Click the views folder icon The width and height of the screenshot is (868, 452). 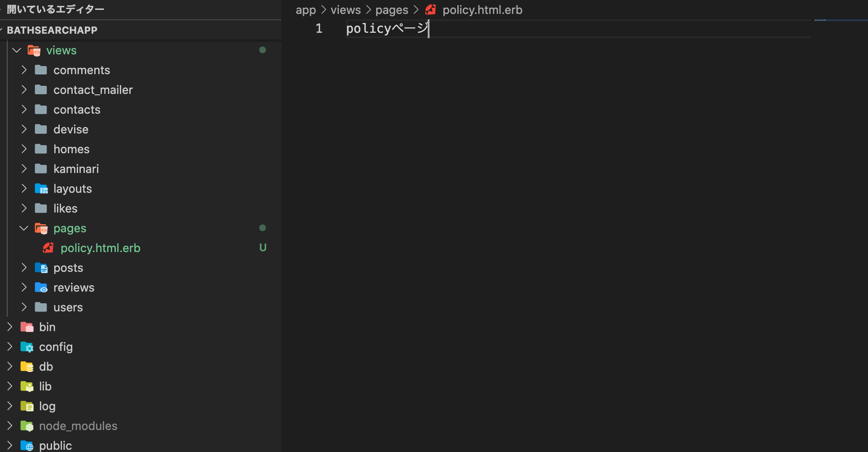(x=34, y=51)
